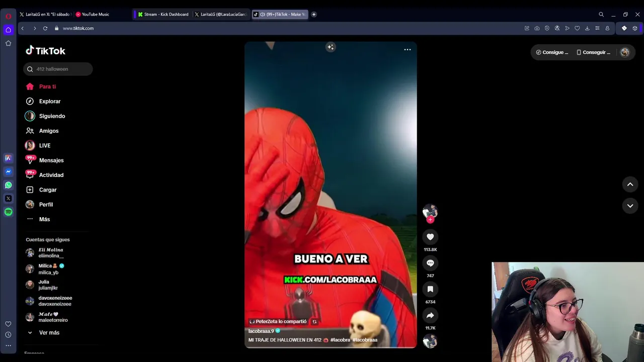Open the translate globe icon in the toolbar
The height and width of the screenshot is (362, 644).
pos(557,28)
